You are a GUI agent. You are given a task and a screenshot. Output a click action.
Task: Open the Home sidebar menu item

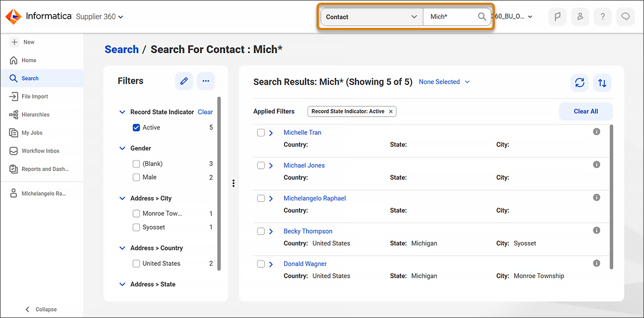41,60
